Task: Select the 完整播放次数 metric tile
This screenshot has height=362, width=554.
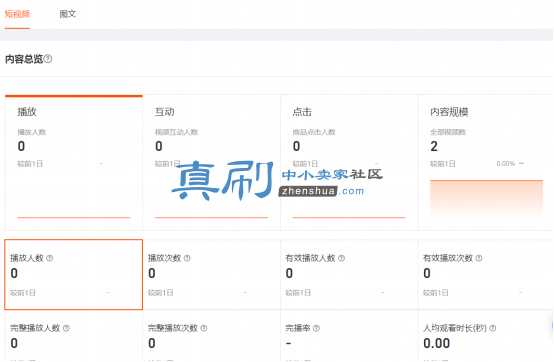Action: 211,336
